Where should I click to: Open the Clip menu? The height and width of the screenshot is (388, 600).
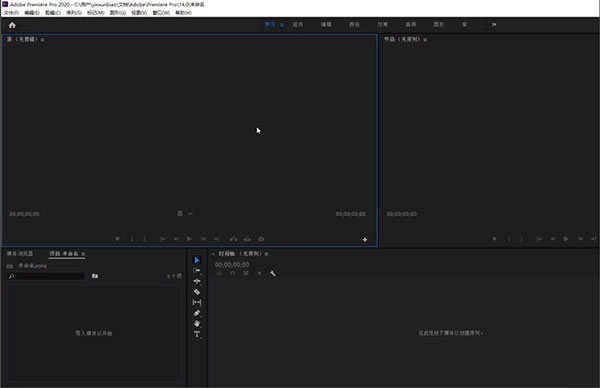pos(53,13)
